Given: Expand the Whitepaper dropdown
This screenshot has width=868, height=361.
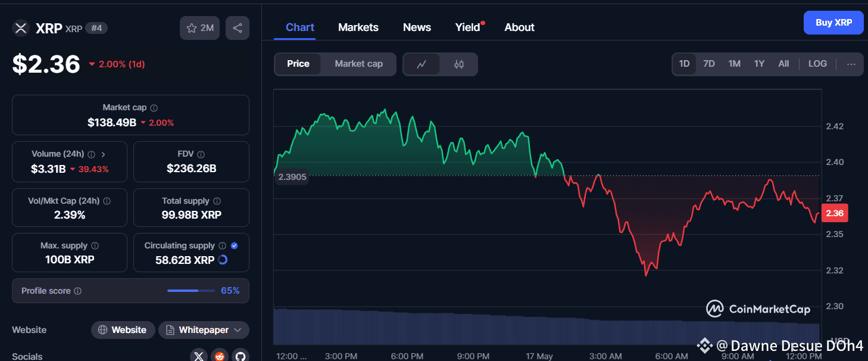Looking at the screenshot, I should [x=204, y=330].
